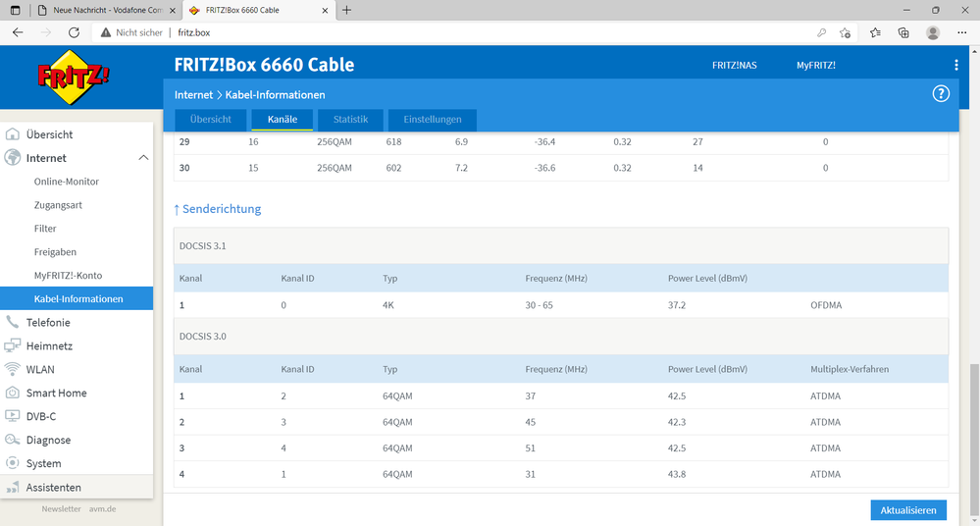Click the page vertical scrollbar thumb
980x526 pixels.
(x=974, y=441)
